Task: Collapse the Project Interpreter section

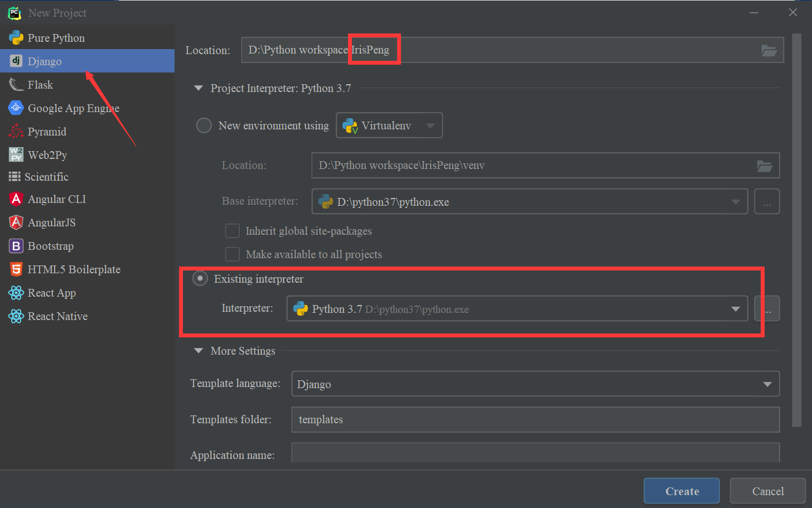Action: 198,88
